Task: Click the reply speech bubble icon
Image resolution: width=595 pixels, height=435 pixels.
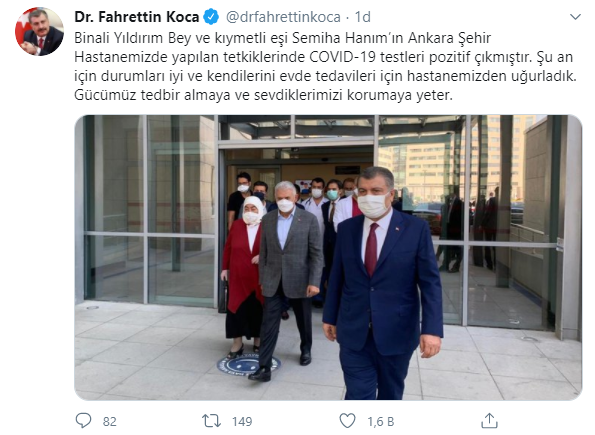Action: pyautogui.click(x=83, y=421)
